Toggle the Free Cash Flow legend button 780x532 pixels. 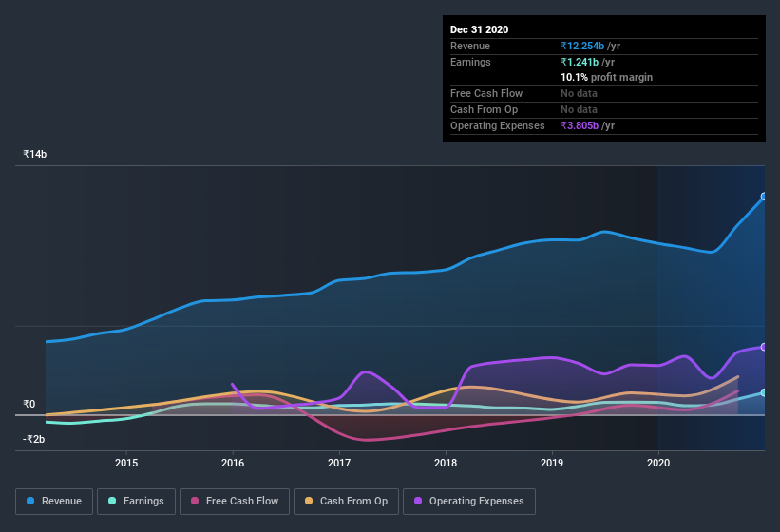point(235,502)
